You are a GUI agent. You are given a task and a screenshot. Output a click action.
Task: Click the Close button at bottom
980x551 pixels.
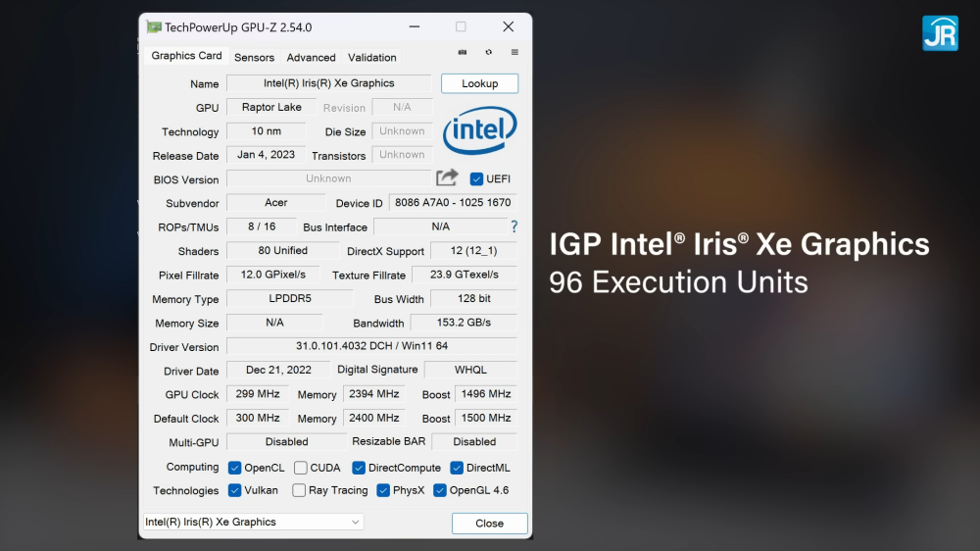(x=489, y=524)
